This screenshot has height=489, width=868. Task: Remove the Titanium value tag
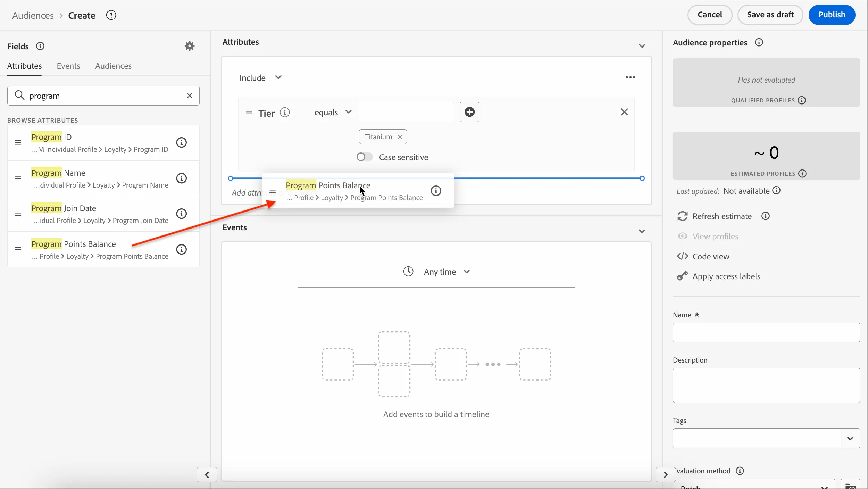(x=400, y=137)
